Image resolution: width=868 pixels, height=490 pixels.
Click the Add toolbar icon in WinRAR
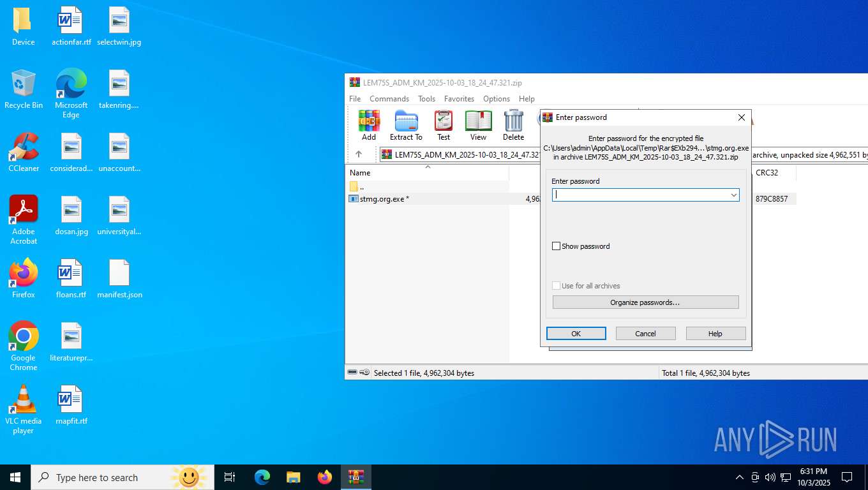[369, 125]
